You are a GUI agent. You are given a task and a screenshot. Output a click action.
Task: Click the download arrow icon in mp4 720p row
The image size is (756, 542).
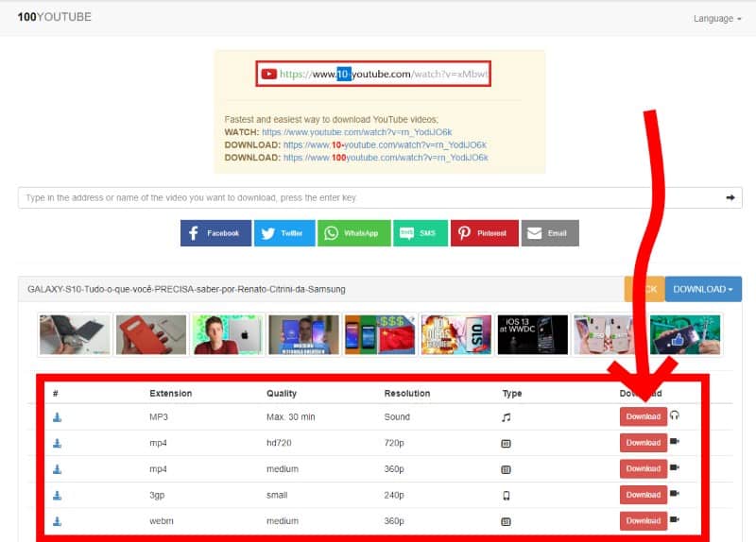57,443
